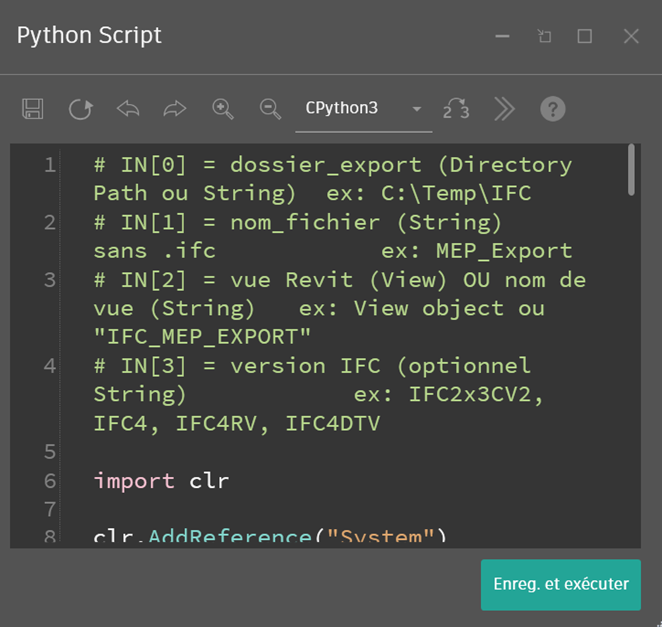Click the arrow next to CPython3
Screen dimensions: 662x627
[417, 110]
